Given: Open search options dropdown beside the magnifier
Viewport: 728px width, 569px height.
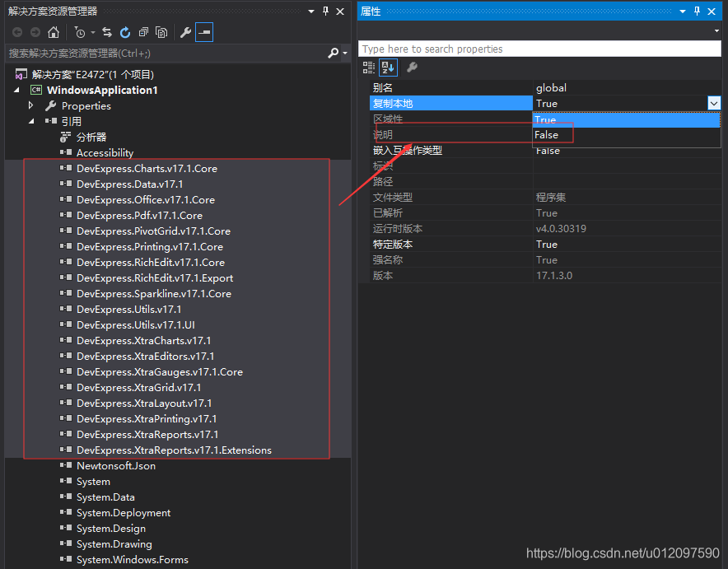Looking at the screenshot, I should [345, 54].
